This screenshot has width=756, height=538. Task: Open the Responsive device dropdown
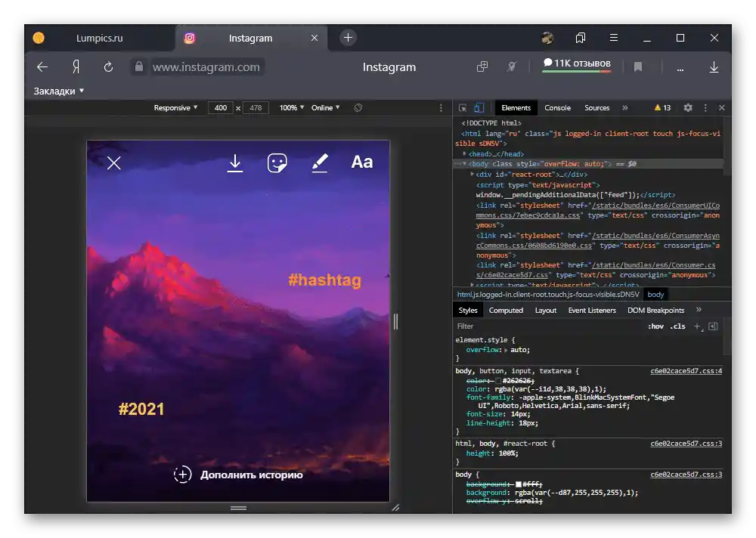(x=175, y=107)
